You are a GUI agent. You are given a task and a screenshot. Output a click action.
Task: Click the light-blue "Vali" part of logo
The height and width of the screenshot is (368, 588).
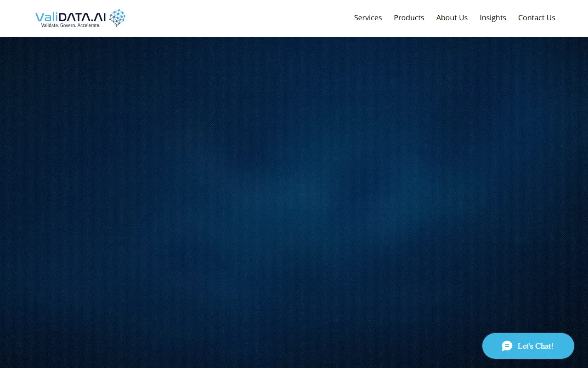47,17
